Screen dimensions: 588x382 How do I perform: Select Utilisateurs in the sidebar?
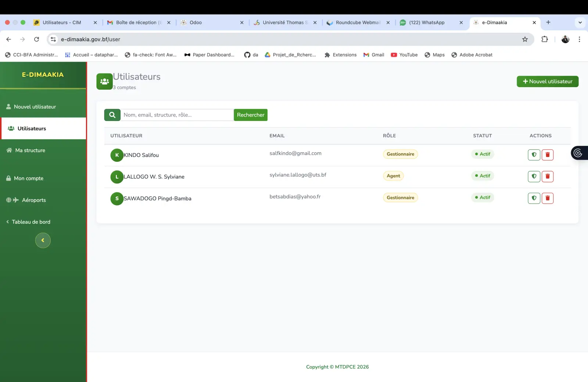[x=44, y=129]
